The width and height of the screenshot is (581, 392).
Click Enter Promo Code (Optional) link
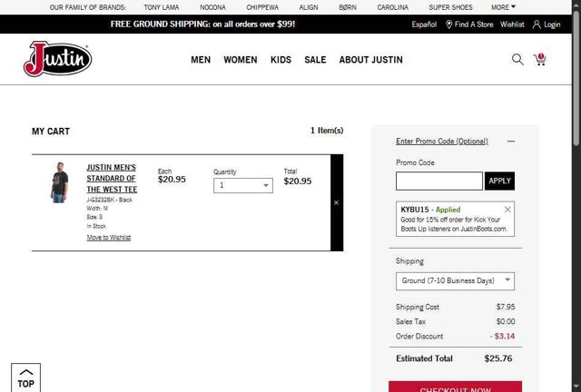click(x=442, y=142)
